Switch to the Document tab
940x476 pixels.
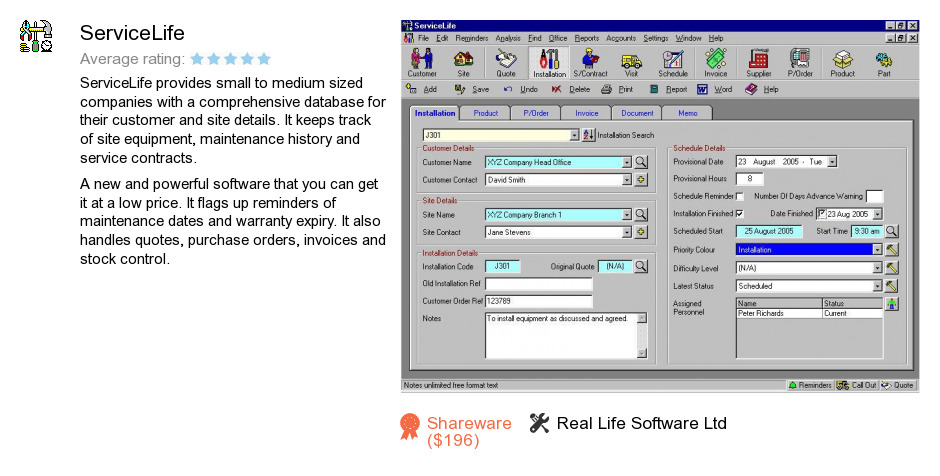(x=637, y=113)
